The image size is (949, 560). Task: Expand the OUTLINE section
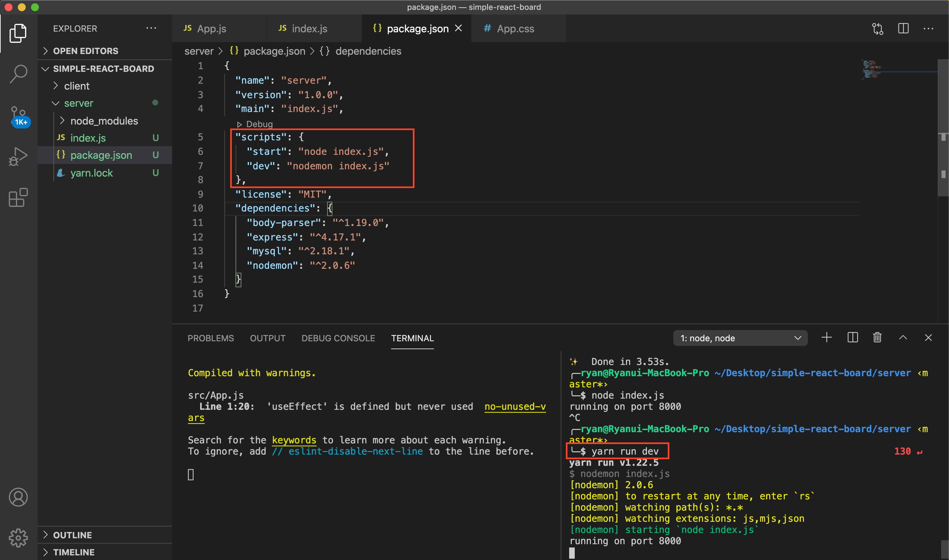pyautogui.click(x=72, y=535)
